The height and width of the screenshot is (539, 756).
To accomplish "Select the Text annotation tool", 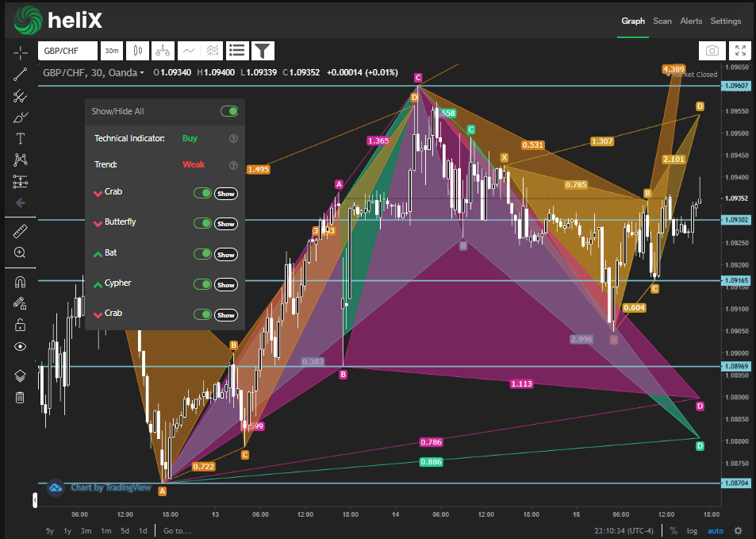I will [20, 138].
